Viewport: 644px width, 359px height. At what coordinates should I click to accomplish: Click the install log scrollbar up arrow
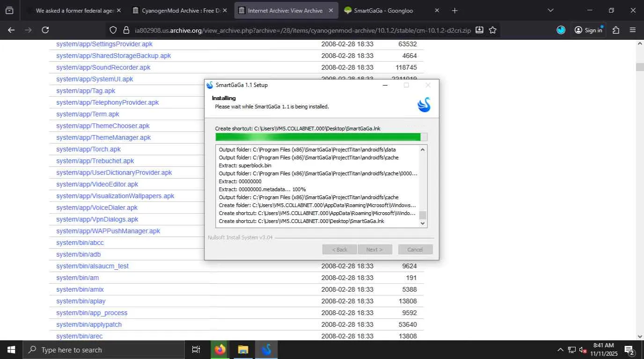pos(423,150)
